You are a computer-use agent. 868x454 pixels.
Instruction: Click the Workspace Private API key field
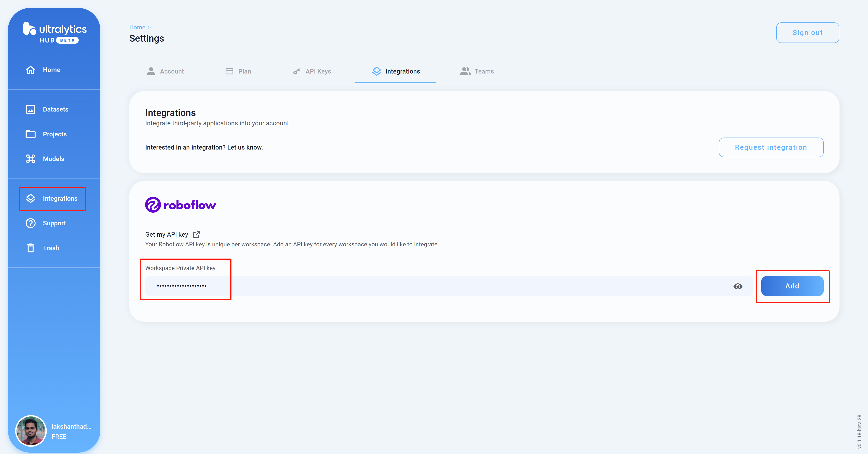tap(438, 286)
